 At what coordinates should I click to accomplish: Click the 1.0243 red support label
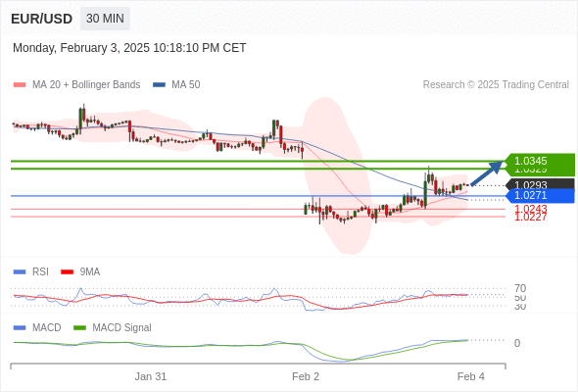(530, 209)
